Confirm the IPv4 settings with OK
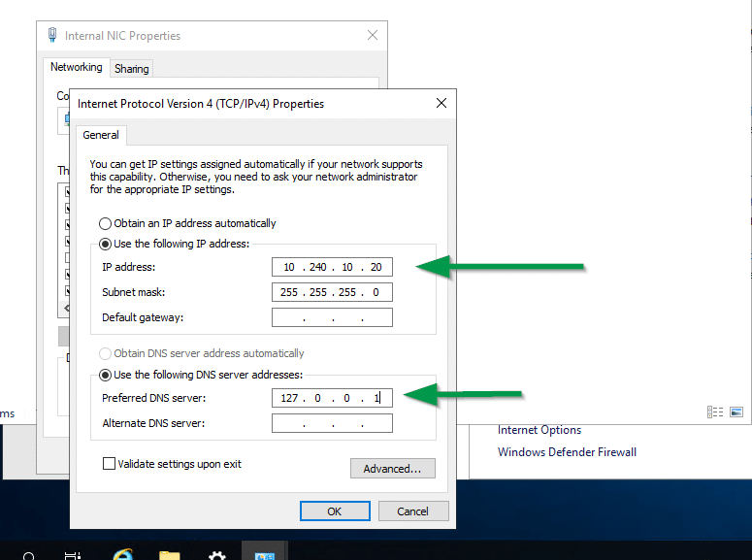Image resolution: width=752 pixels, height=560 pixels. tap(334, 511)
